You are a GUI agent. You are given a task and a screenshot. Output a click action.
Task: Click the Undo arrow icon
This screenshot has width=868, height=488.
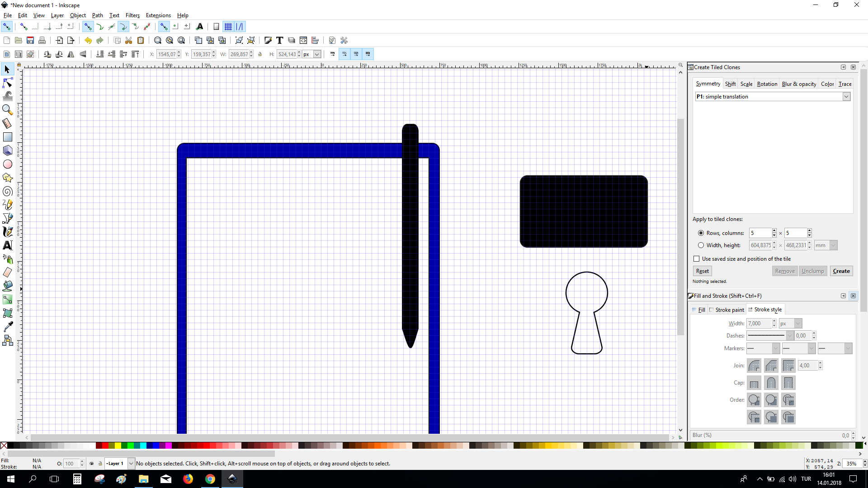[x=88, y=40]
